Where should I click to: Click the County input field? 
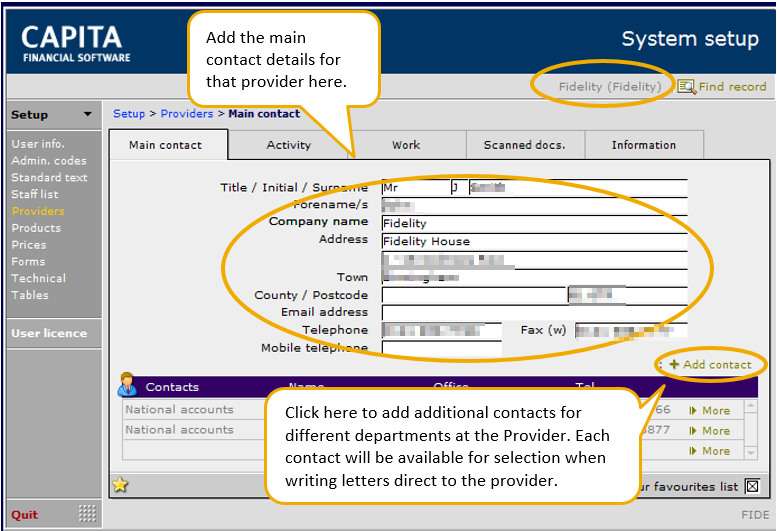pos(474,295)
